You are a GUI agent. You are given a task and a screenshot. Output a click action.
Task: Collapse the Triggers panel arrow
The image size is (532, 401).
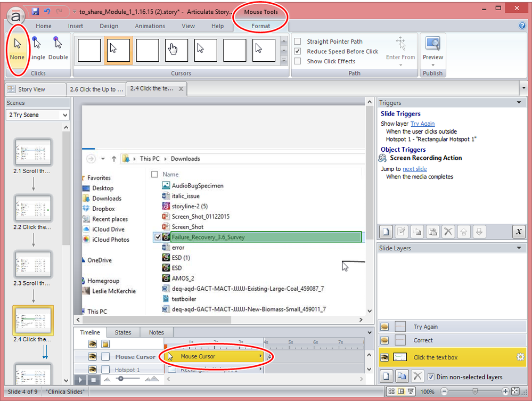click(519, 103)
